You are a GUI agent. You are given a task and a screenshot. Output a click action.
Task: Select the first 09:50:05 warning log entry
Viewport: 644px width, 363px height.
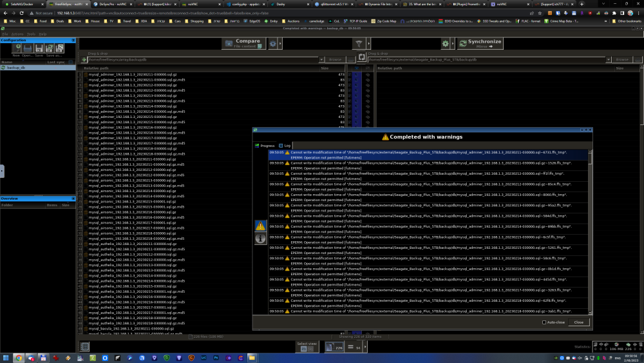click(x=428, y=155)
